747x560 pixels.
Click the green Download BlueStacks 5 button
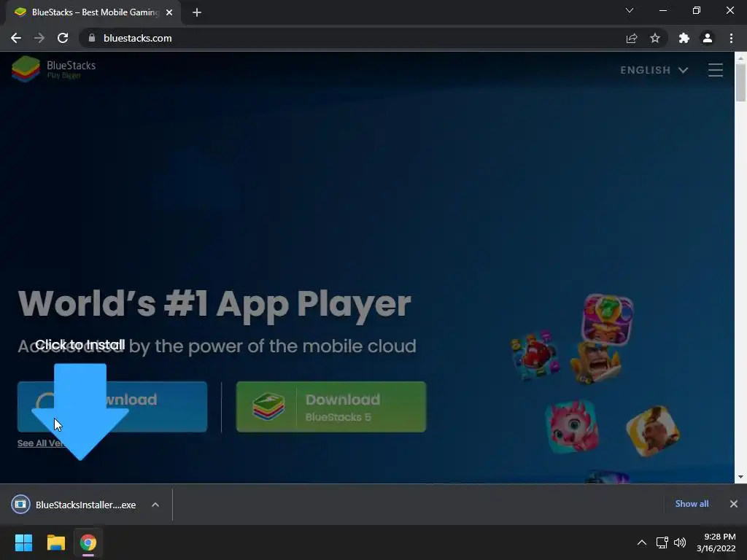[x=331, y=407]
